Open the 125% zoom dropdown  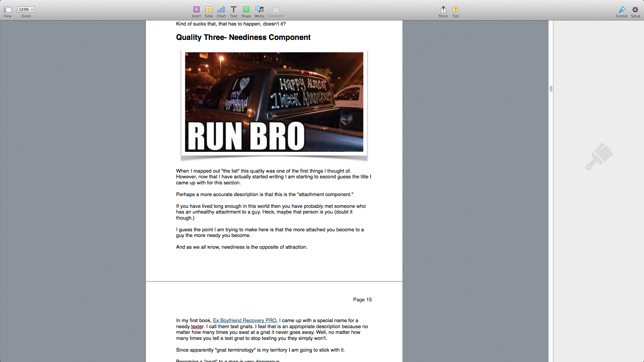click(26, 9)
